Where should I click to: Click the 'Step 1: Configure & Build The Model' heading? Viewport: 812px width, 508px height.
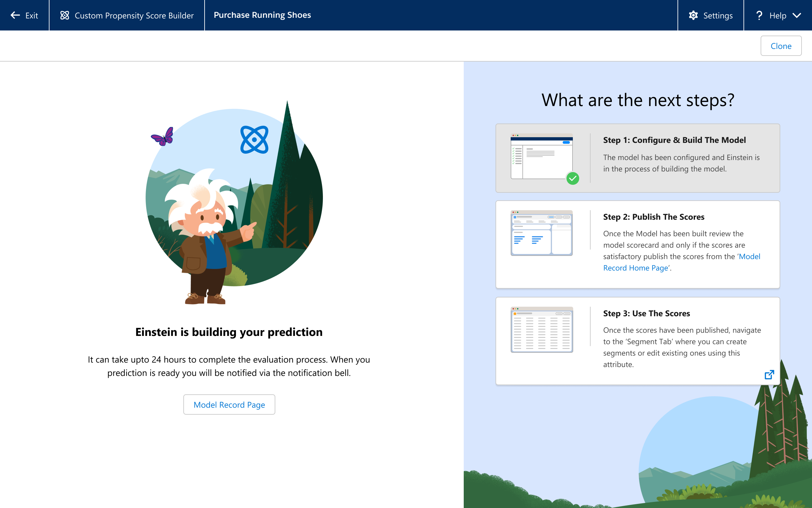point(674,140)
